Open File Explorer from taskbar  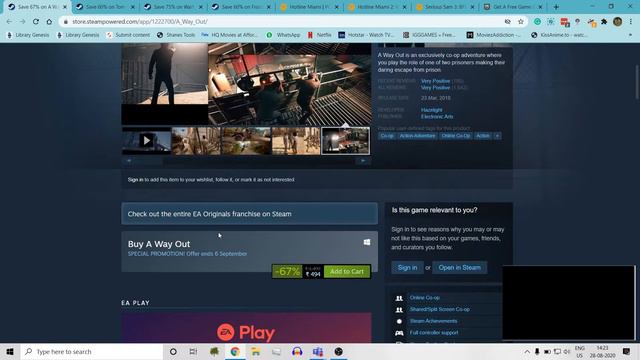[x=256, y=351]
